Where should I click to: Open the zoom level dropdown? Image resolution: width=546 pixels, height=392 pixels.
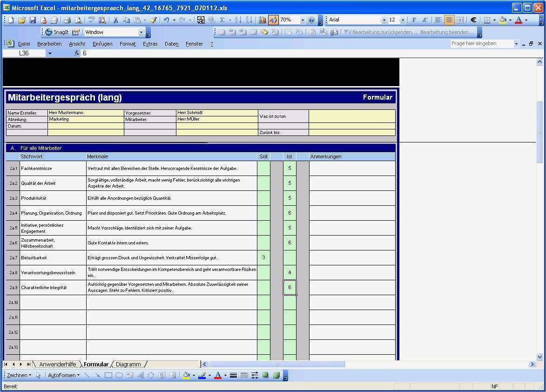click(x=302, y=20)
